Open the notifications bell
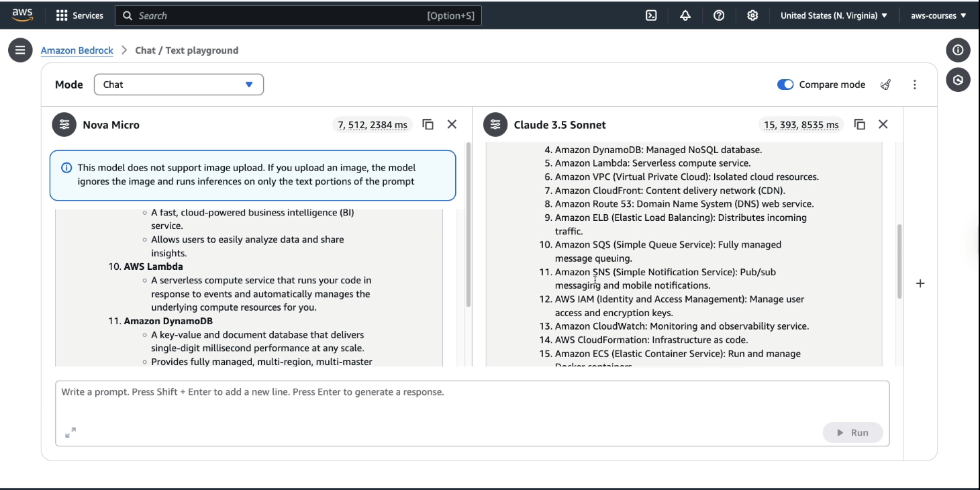This screenshot has width=980, height=490. click(x=685, y=15)
